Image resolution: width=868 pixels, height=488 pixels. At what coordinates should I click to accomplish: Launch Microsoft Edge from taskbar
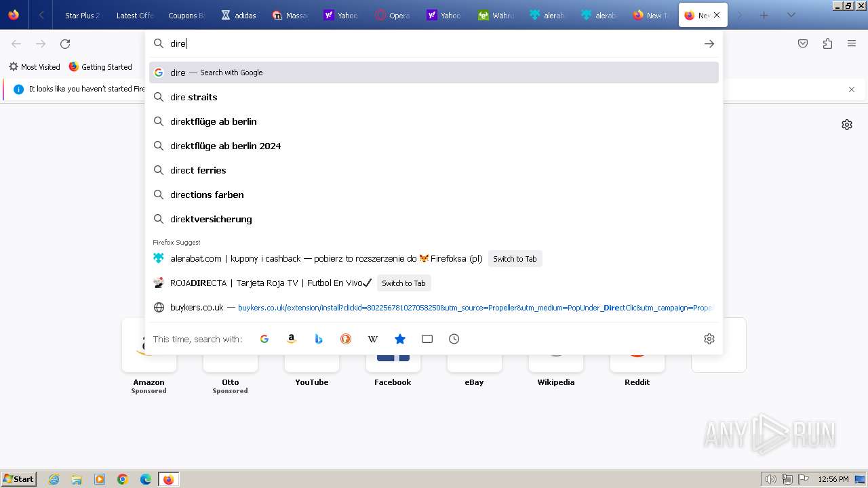tap(146, 479)
